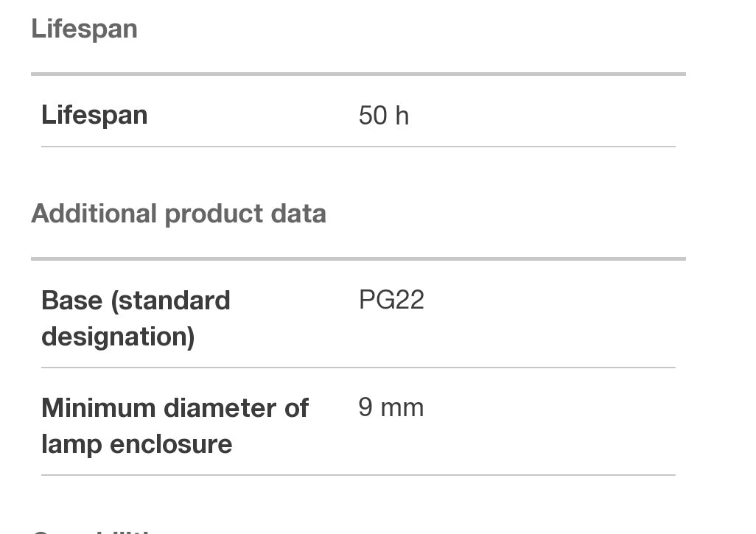756x534 pixels.
Task: Click the "50 h" lifespan value
Action: click(383, 116)
